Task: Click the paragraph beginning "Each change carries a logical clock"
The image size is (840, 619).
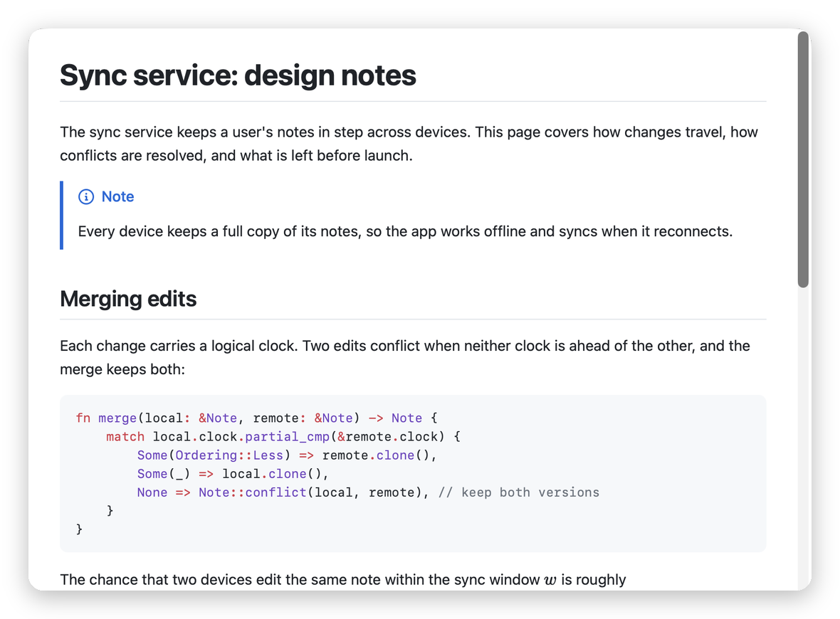Action: coord(405,357)
